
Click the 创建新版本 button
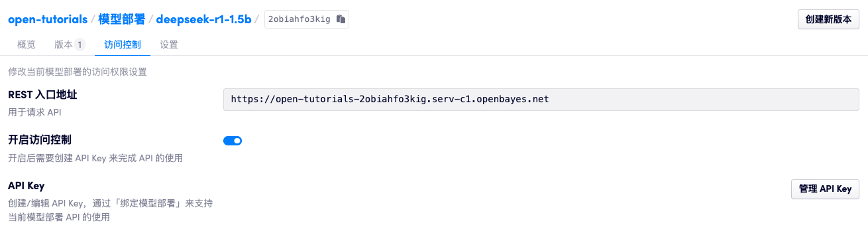[828, 20]
